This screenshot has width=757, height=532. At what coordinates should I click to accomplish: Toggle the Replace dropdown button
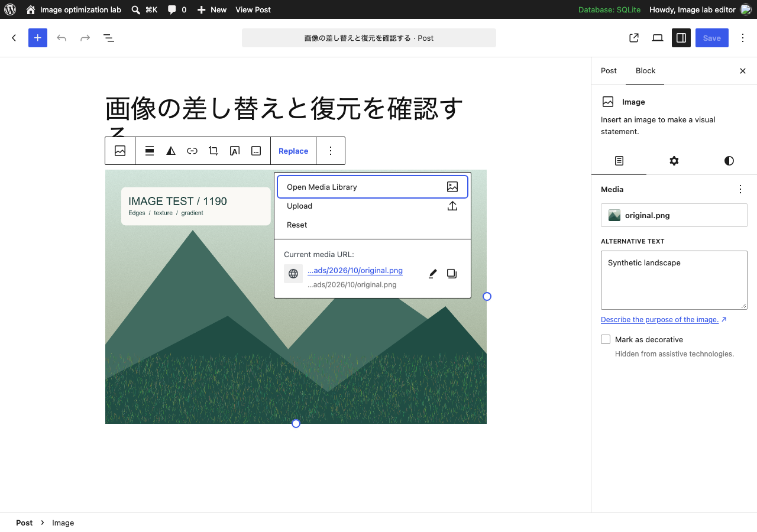[x=293, y=151]
